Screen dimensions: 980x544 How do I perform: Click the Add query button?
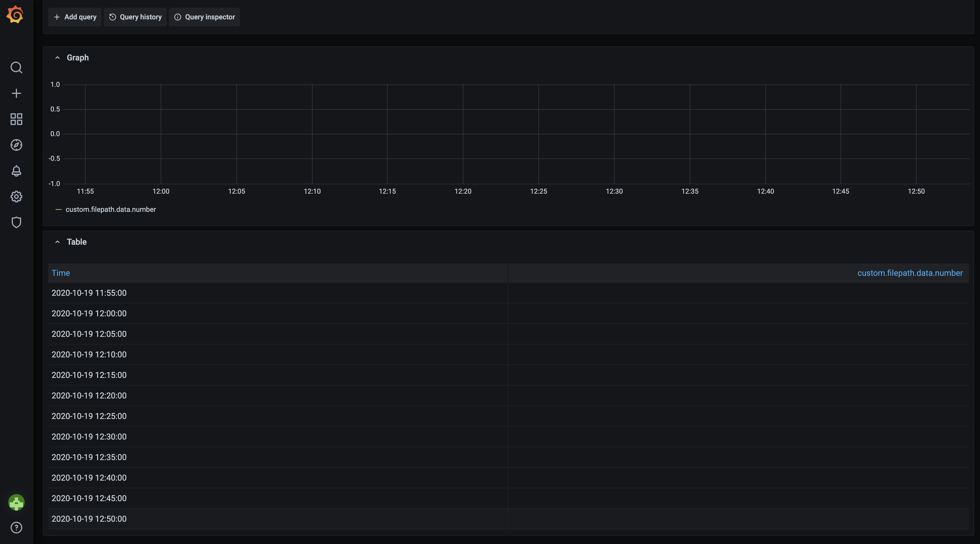74,17
